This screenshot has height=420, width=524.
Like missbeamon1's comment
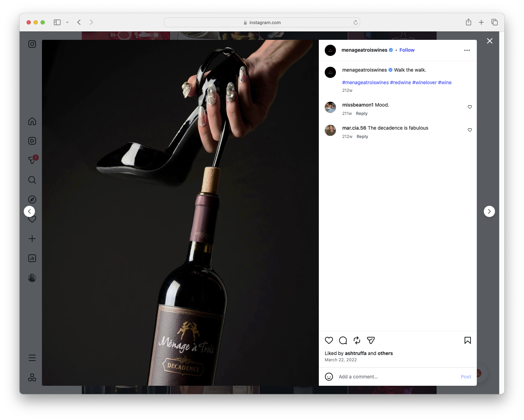pyautogui.click(x=469, y=107)
